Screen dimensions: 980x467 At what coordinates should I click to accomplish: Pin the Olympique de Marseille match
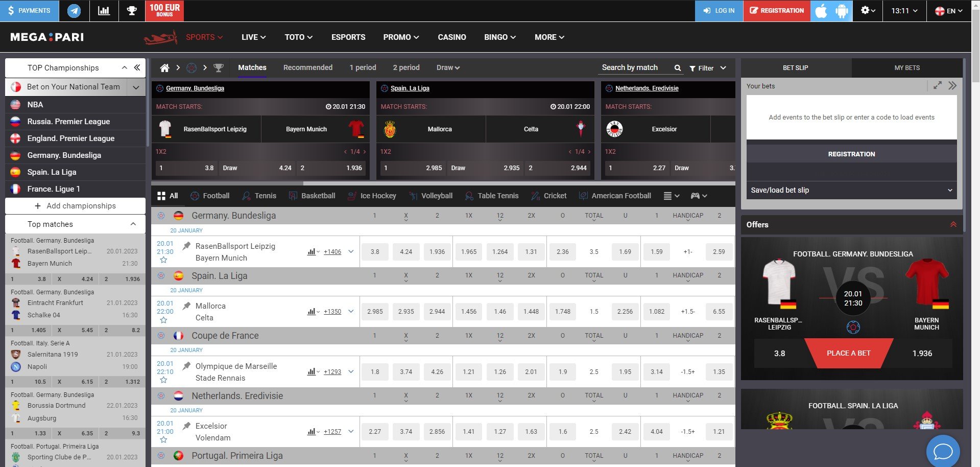pos(186,366)
